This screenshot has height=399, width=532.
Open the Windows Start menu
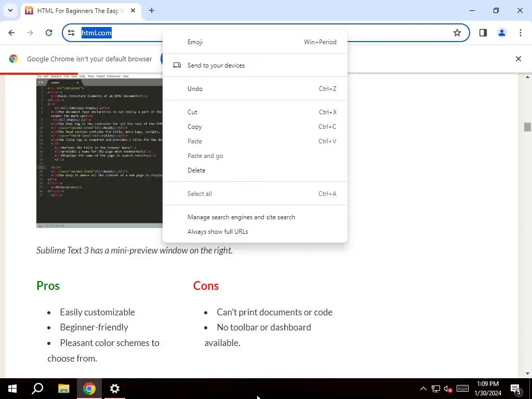point(12,389)
